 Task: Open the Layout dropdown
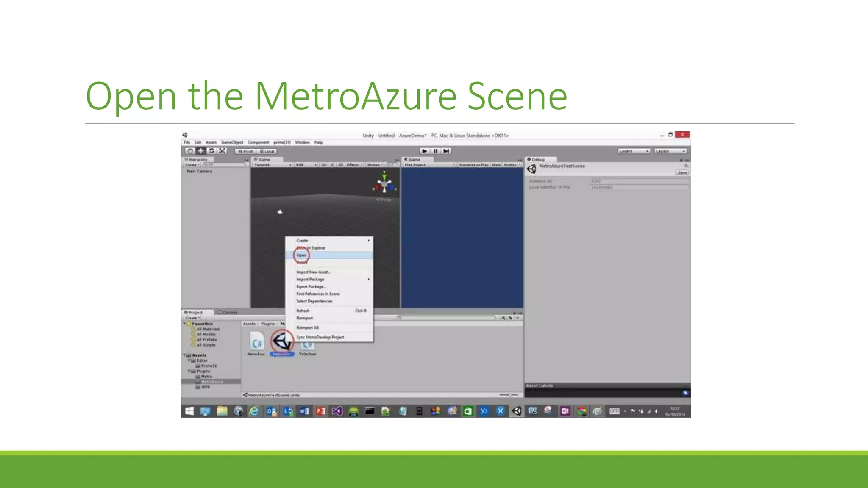pyautogui.click(x=670, y=151)
